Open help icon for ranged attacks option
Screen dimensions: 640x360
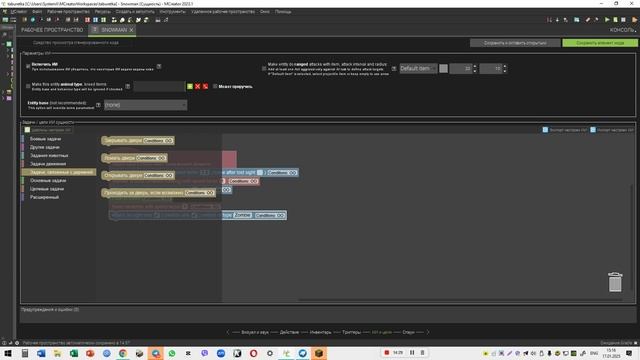click(394, 69)
